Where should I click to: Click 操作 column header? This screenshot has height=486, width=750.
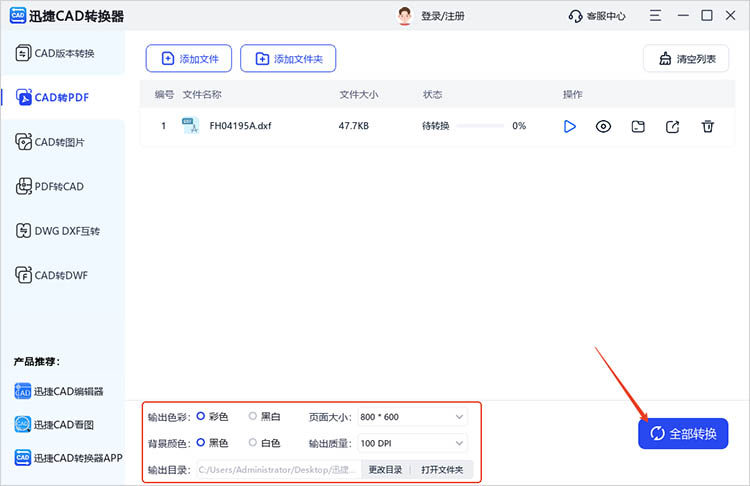[x=573, y=94]
